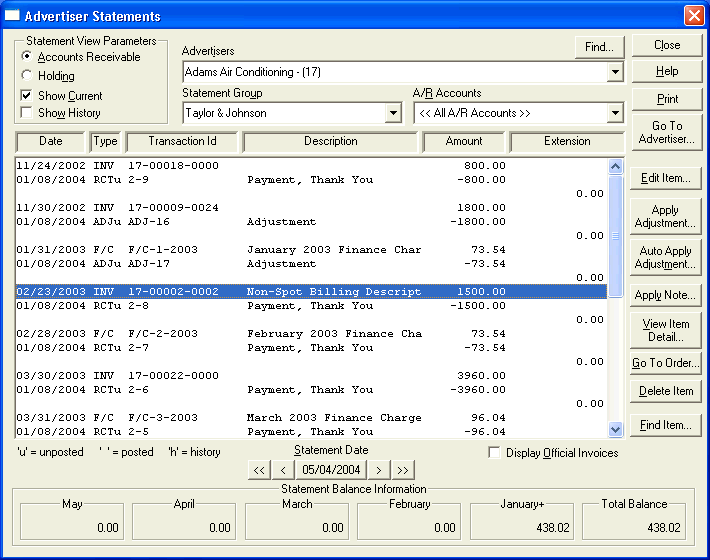The width and height of the screenshot is (710, 560).
Task: Click the Extension column header
Action: coord(567,141)
